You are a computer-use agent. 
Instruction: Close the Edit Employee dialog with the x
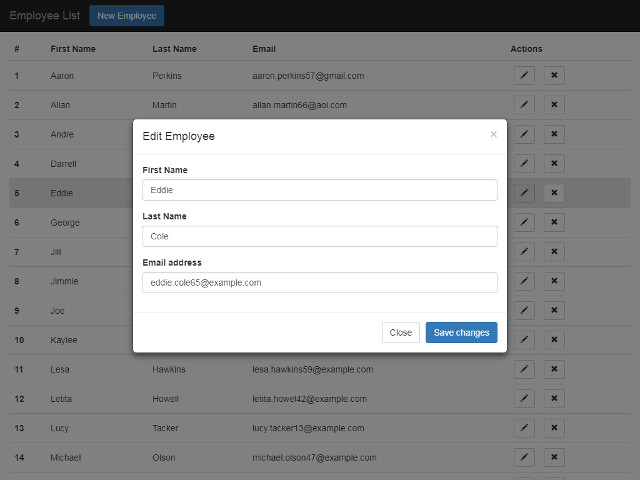click(x=493, y=134)
